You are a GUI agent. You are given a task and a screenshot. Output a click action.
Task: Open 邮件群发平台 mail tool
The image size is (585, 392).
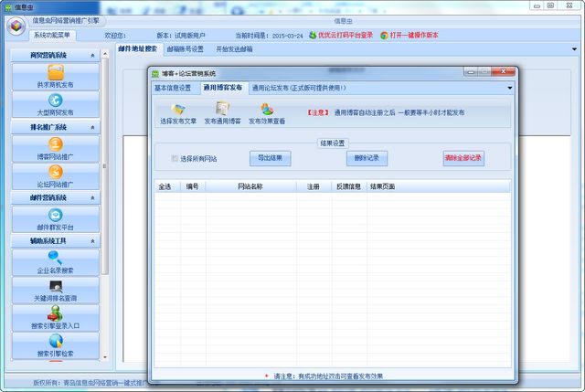56,219
